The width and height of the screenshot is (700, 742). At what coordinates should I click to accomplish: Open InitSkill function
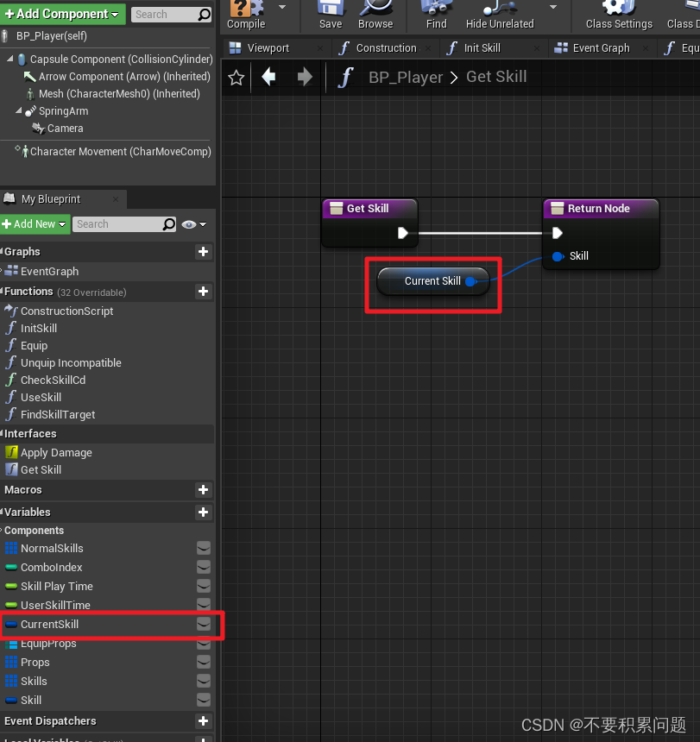38,329
